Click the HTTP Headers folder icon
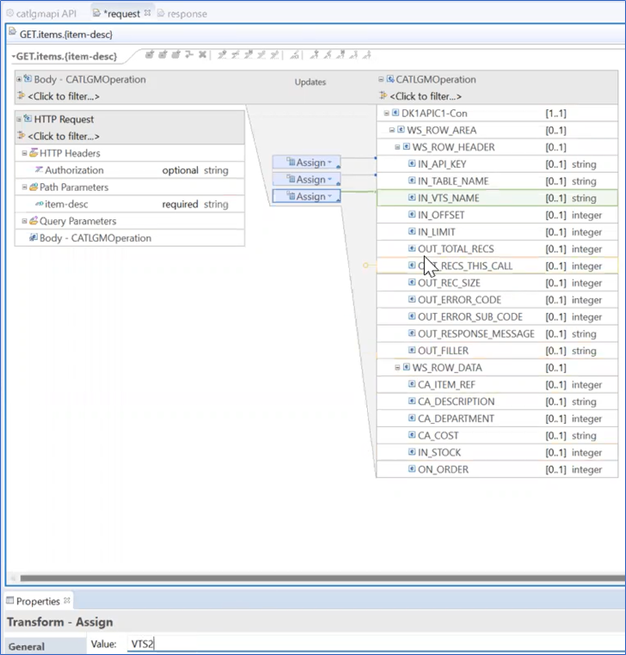 point(34,153)
